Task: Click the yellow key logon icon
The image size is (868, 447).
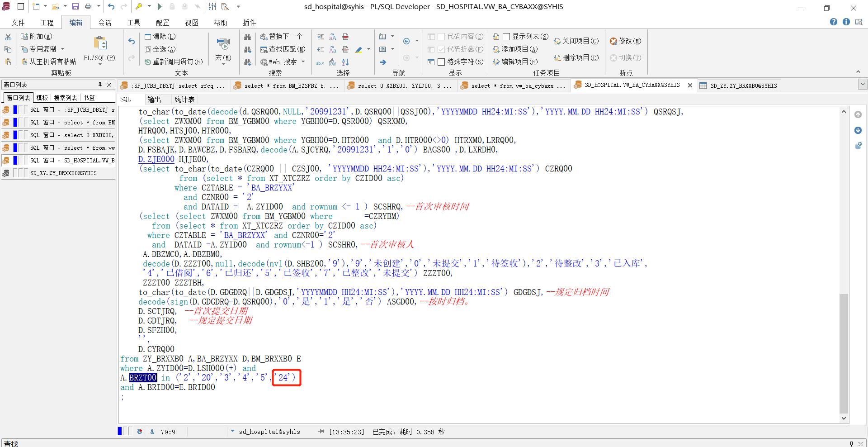Action: 139,6
